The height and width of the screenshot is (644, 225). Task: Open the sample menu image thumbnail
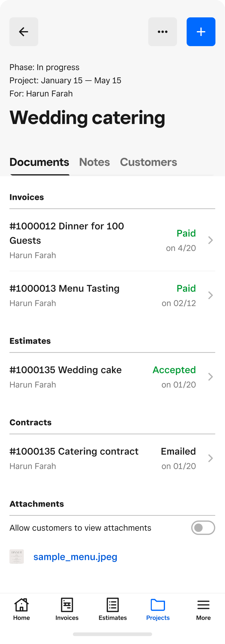tap(17, 557)
